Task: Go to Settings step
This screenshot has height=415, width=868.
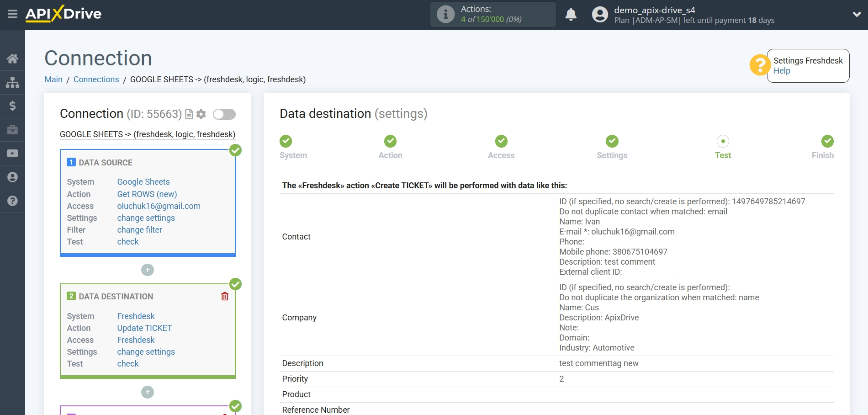Action: pos(612,141)
